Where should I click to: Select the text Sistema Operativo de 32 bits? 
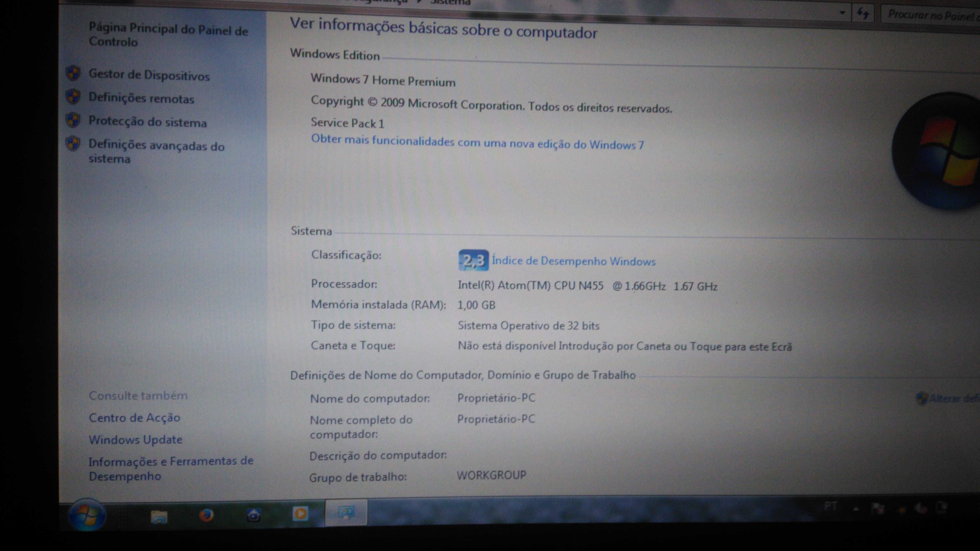point(528,325)
